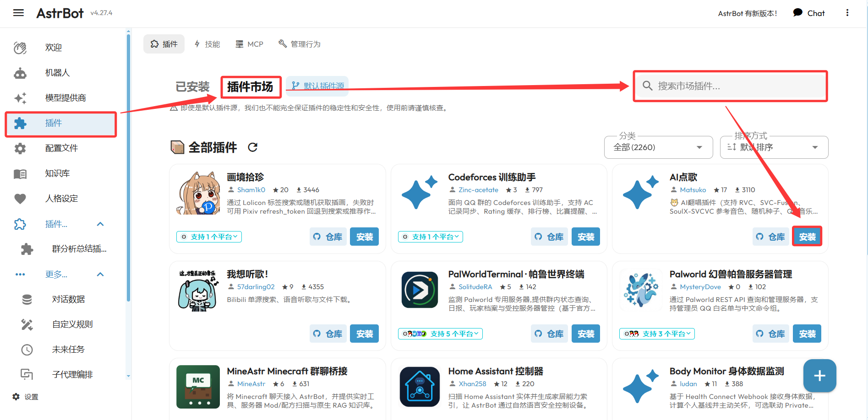This screenshot has width=868, height=420.
Task: Click the PalWorldTerminal plugin icon
Action: tap(420, 290)
